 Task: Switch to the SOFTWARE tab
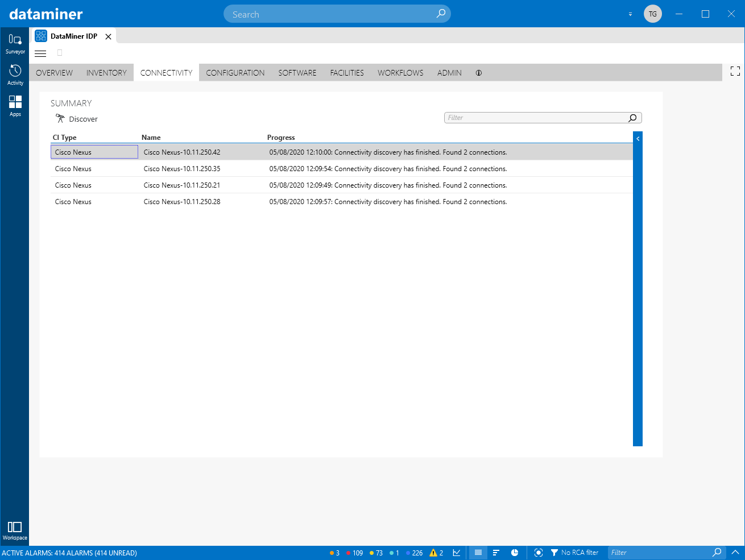(297, 73)
